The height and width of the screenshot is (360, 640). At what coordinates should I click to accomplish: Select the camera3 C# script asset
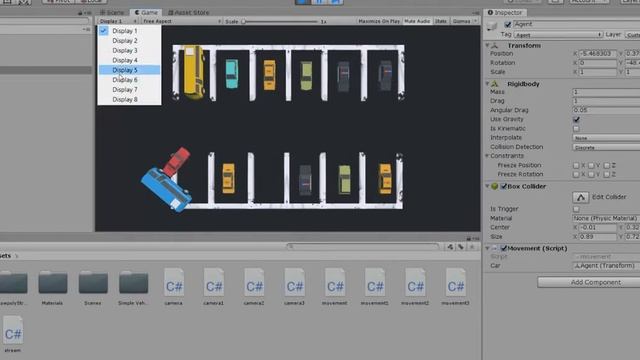(x=294, y=287)
